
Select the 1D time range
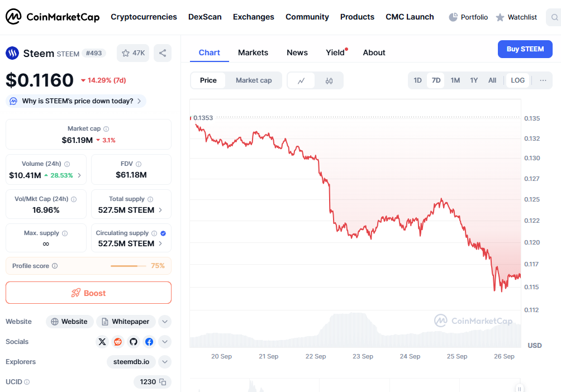click(417, 80)
